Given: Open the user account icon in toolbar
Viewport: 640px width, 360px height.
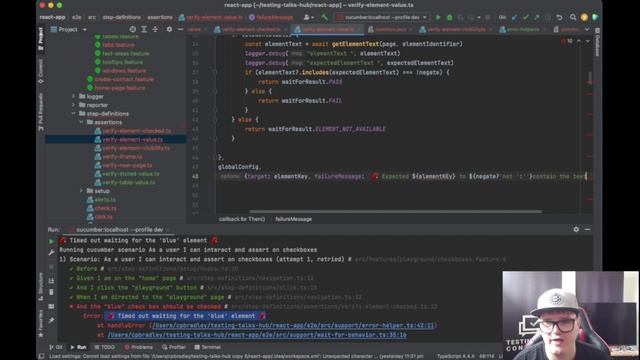Looking at the screenshot, I should pos(308,18).
